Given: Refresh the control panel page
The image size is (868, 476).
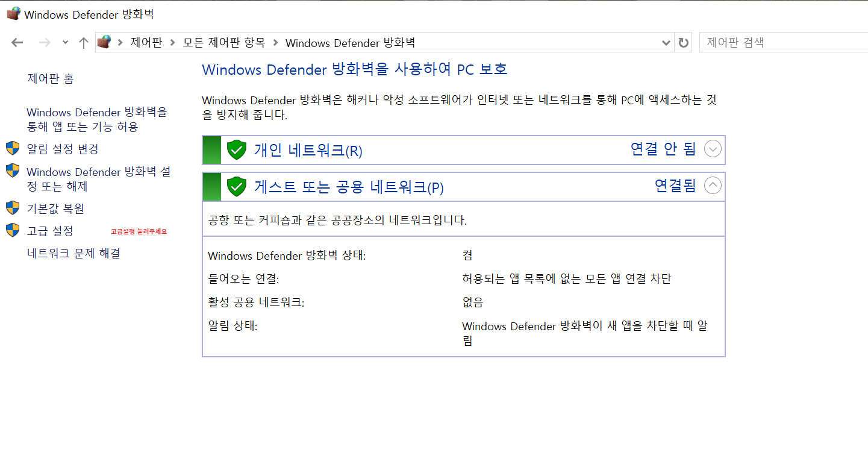Looking at the screenshot, I should click(683, 43).
